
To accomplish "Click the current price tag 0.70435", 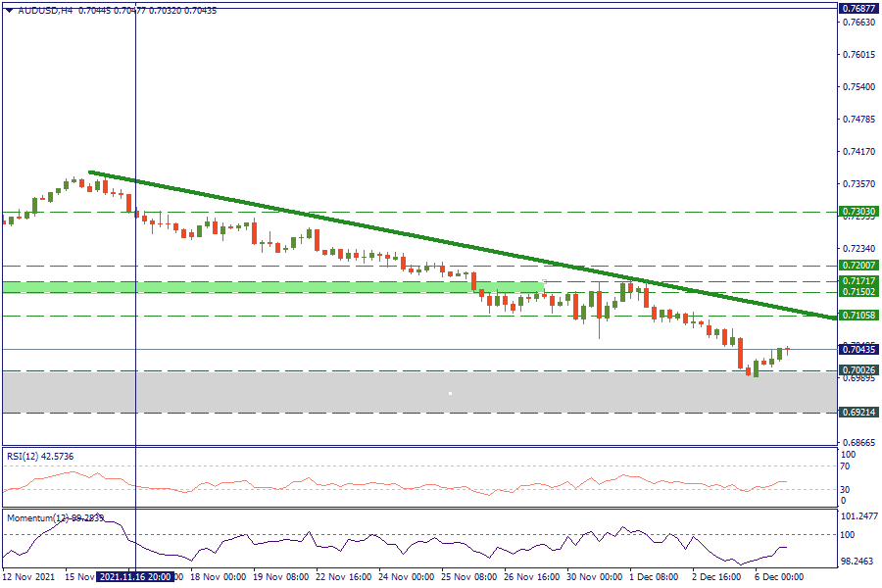I will tap(858, 350).
